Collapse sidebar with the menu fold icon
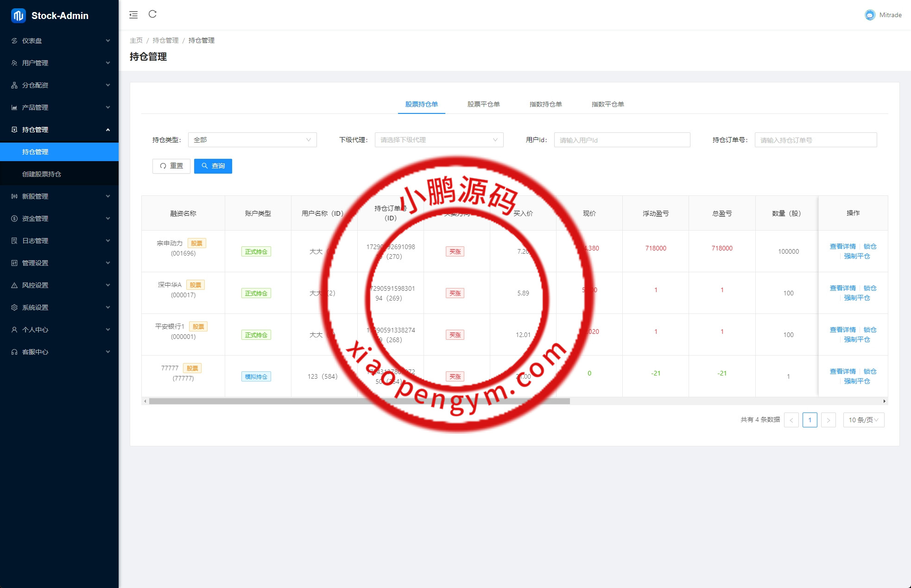 pyautogui.click(x=133, y=15)
